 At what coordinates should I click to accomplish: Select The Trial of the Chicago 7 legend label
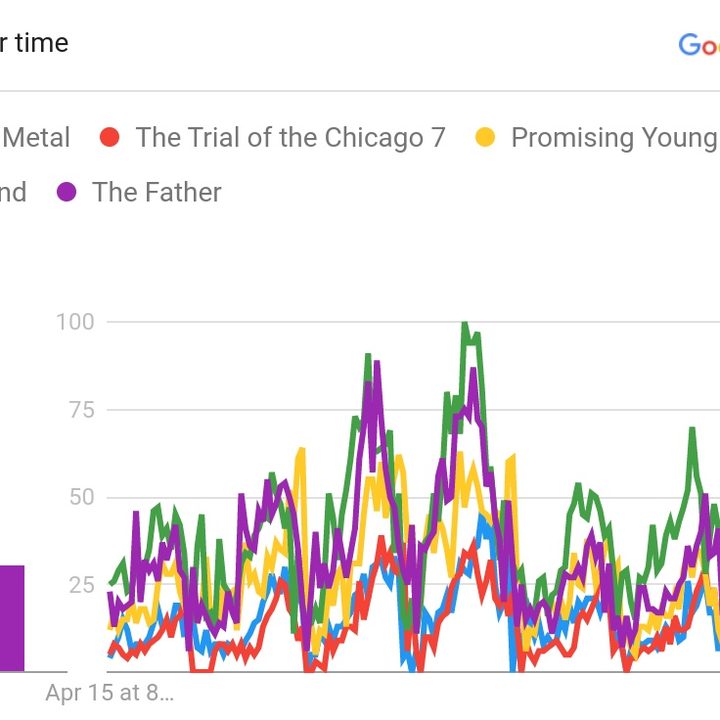point(290,138)
